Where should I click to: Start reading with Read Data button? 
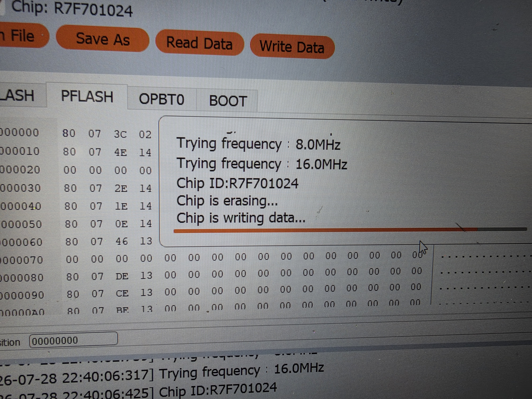(x=199, y=43)
